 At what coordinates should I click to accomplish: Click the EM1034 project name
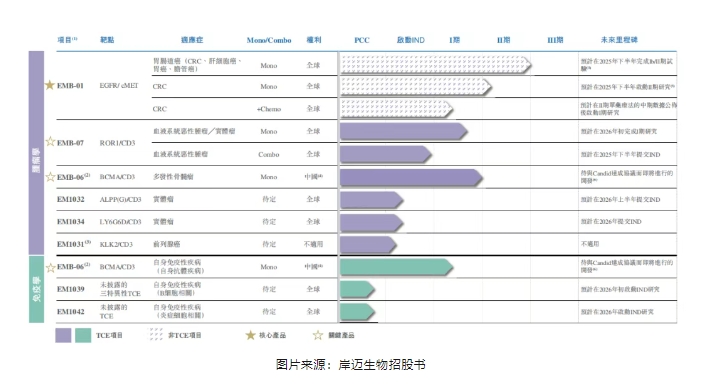pyautogui.click(x=71, y=222)
